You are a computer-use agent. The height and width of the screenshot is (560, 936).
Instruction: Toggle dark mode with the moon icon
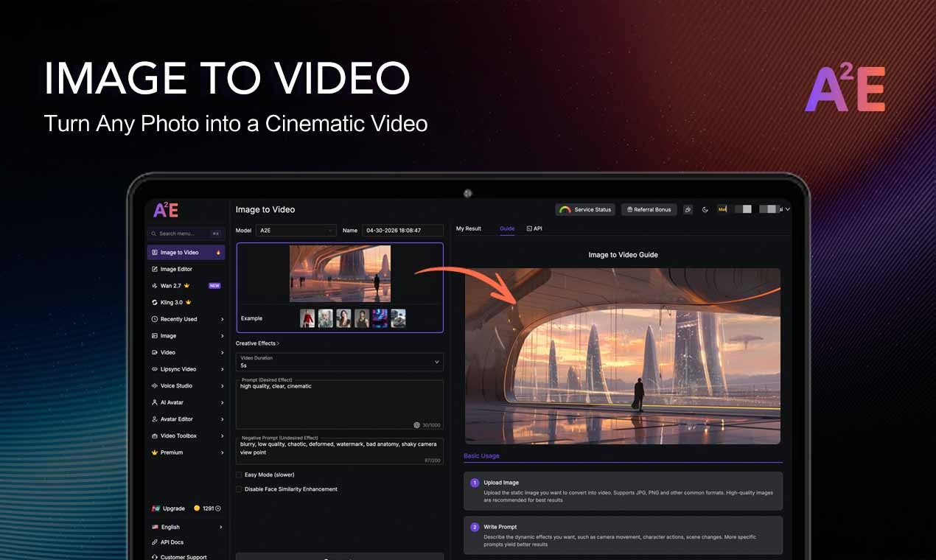[705, 209]
